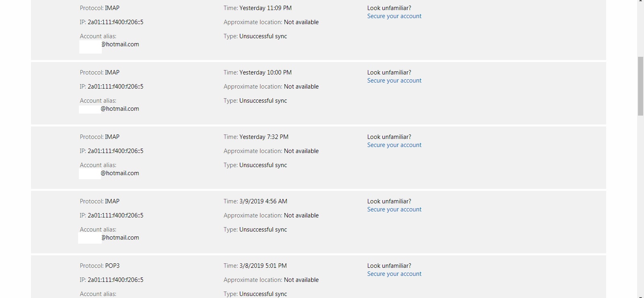Click the hotmail.com alias in 4:56 AM entry
Viewport: 644px width, 298px height.
pos(120,238)
